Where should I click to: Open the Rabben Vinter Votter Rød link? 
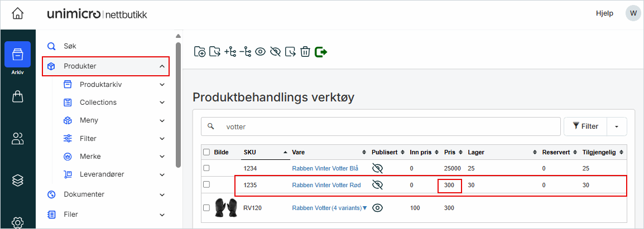(325, 184)
